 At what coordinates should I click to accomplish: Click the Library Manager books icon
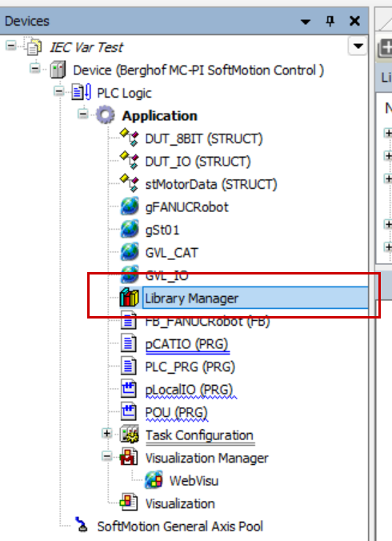pyautogui.click(x=130, y=298)
